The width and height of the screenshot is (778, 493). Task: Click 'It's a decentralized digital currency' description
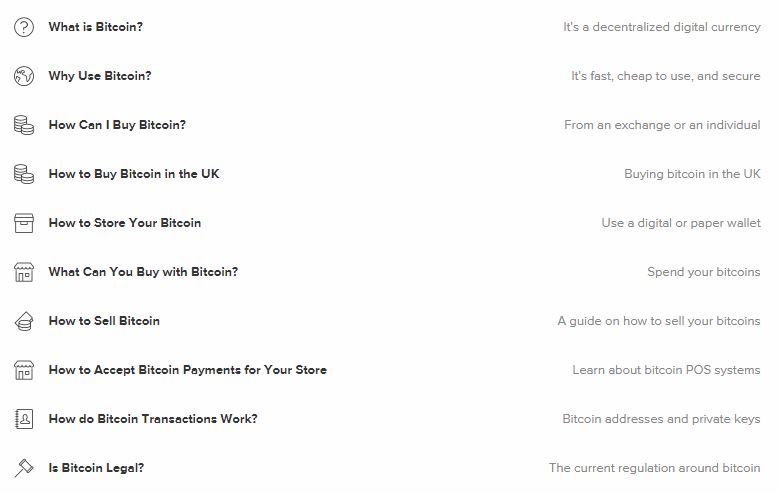pyautogui.click(x=661, y=27)
